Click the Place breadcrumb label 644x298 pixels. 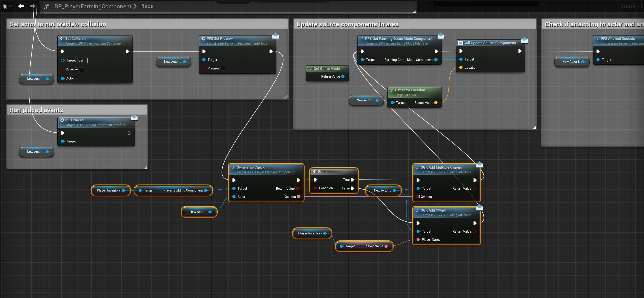[x=146, y=6]
